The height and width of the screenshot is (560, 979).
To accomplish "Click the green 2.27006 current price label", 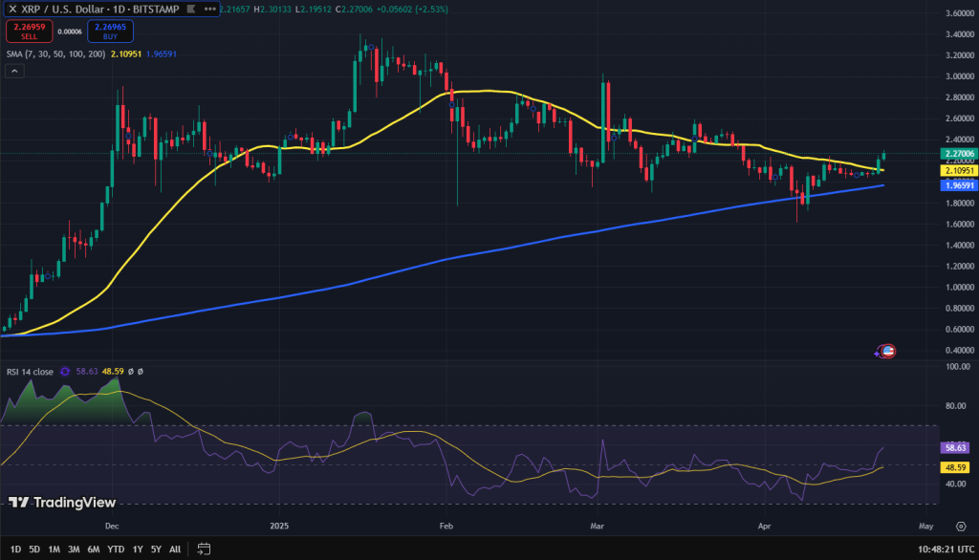I will 959,154.
